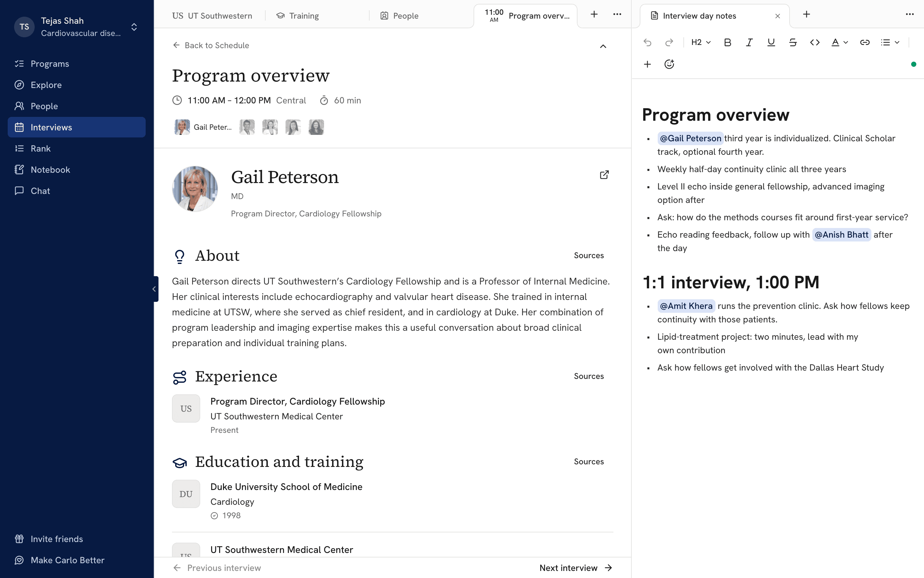Click Gail Peterson's large profile photo
The width and height of the screenshot is (924, 578).
tap(195, 189)
